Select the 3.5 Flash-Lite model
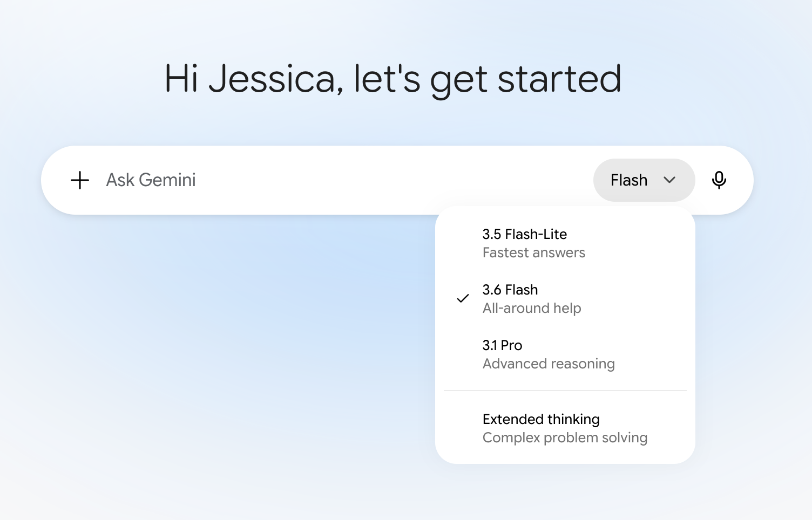Viewport: 812px width, 520px height. 565,243
